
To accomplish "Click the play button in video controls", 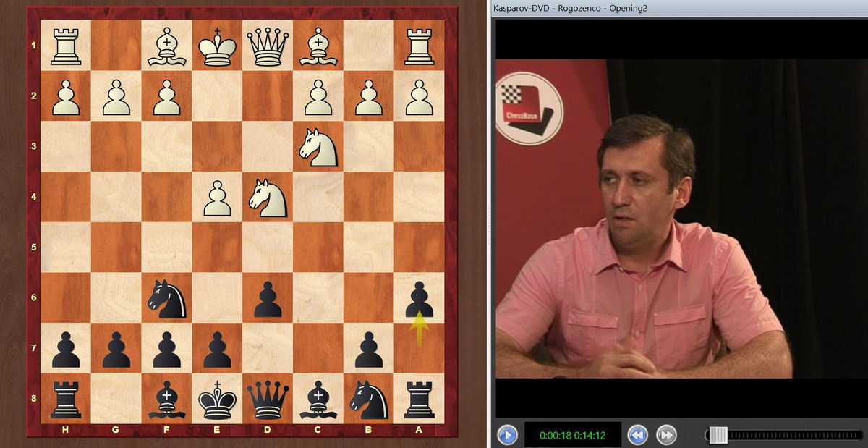I will (507, 435).
